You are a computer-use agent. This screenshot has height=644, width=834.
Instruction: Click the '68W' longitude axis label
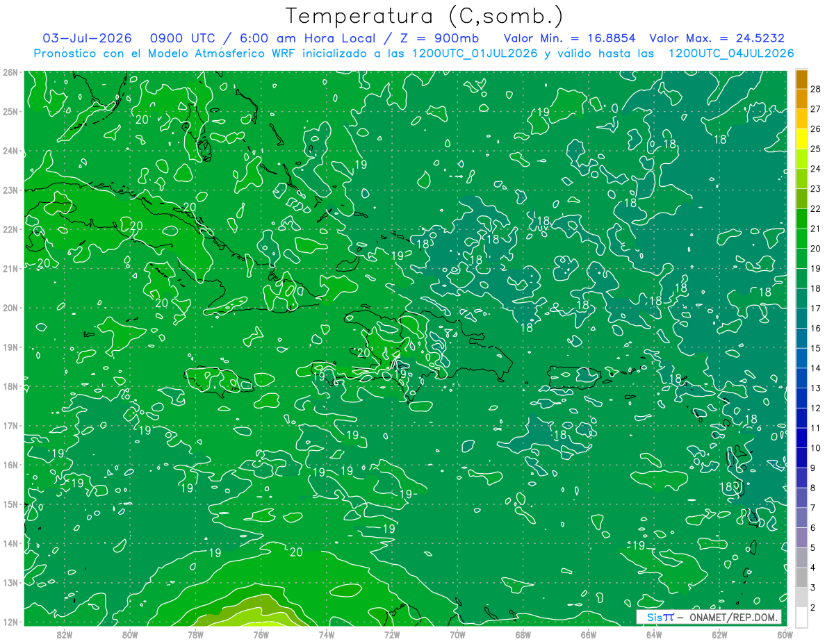pyautogui.click(x=523, y=634)
